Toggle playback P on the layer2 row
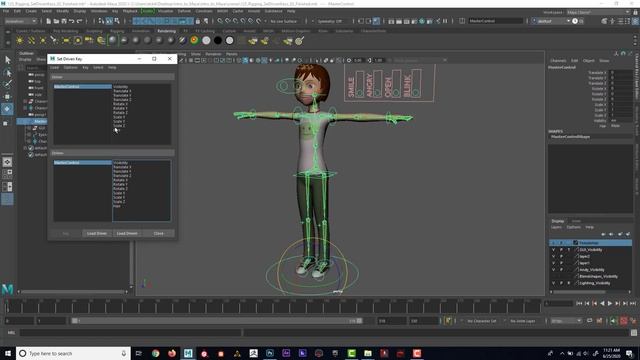This screenshot has width=640, height=360. (561, 256)
